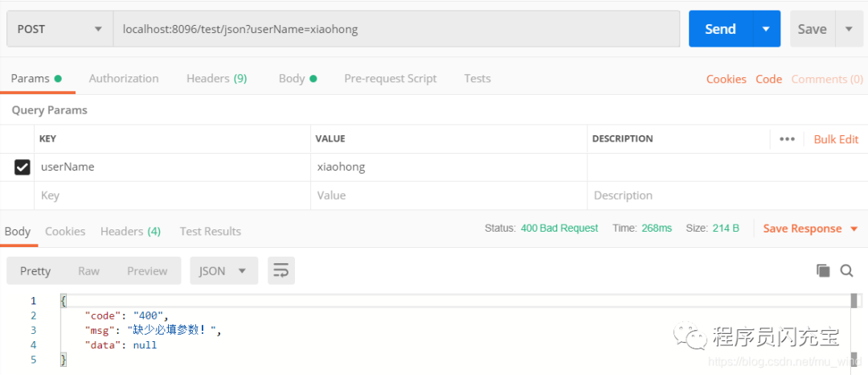Select the Raw view mode
Viewport: 868px width, 375px height.
point(88,271)
